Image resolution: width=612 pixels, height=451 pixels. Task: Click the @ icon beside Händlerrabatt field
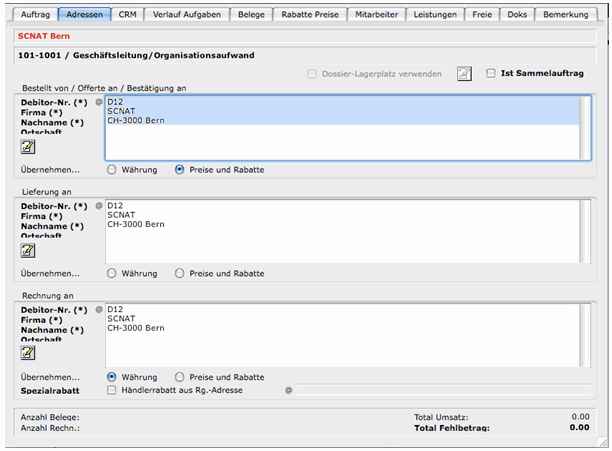click(288, 391)
